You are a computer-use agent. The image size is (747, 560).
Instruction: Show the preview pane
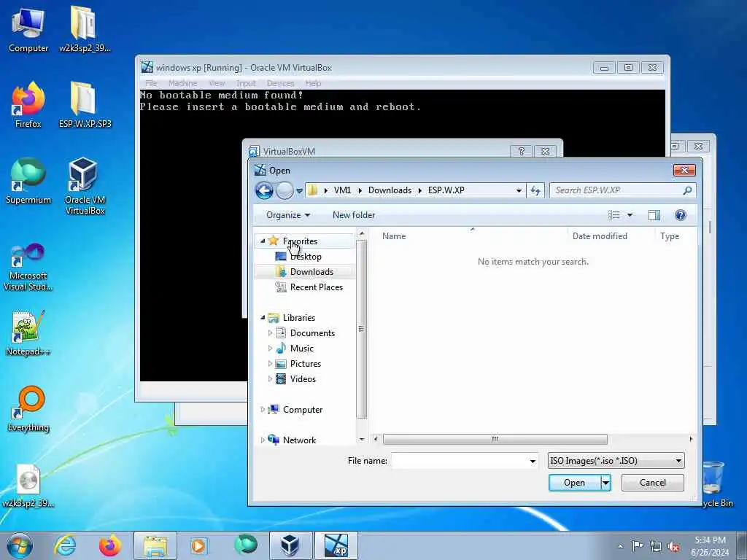654,215
